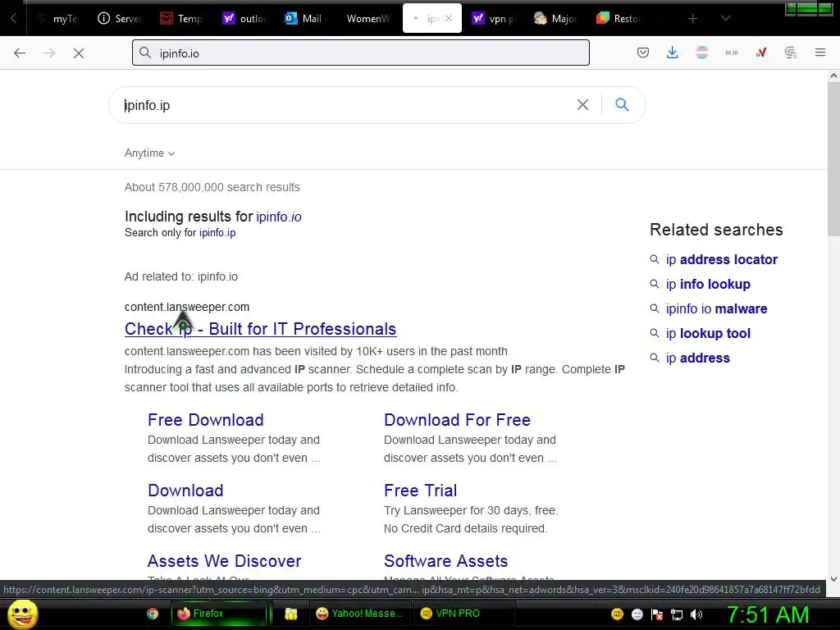Open the Firefox downloads panel
Image resolution: width=840 pixels, height=630 pixels.
673,52
